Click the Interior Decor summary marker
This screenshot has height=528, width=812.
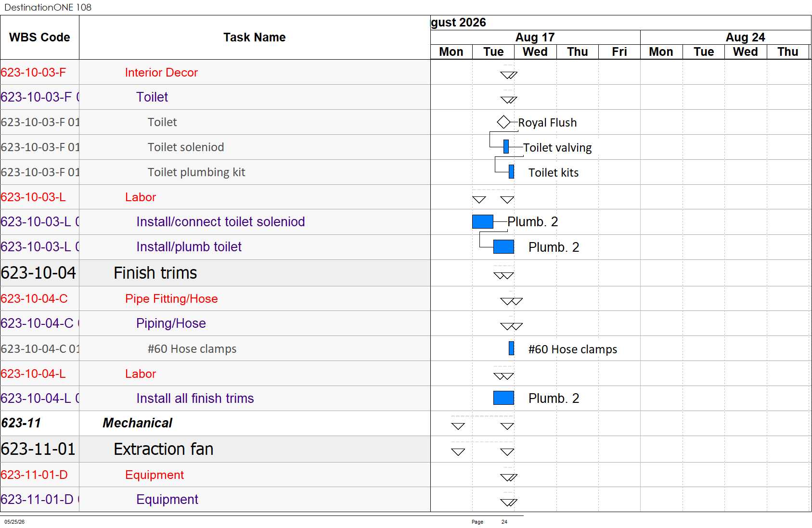(x=509, y=75)
